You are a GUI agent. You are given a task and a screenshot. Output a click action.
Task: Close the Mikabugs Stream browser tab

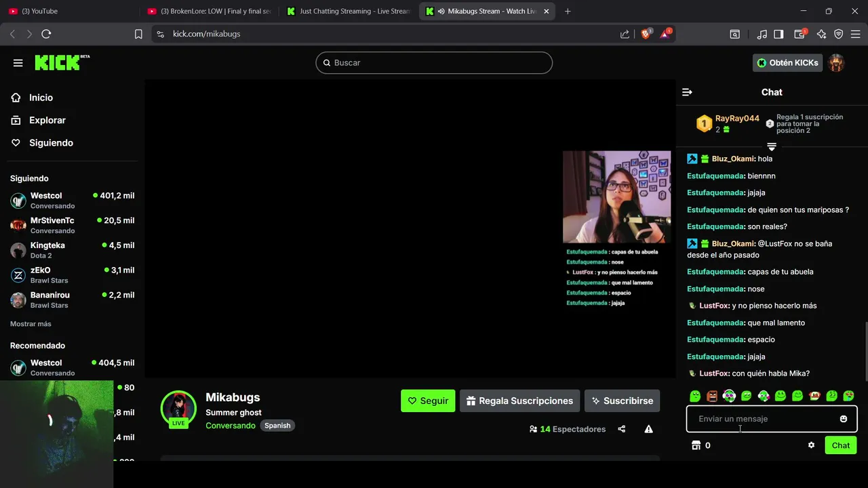click(547, 11)
